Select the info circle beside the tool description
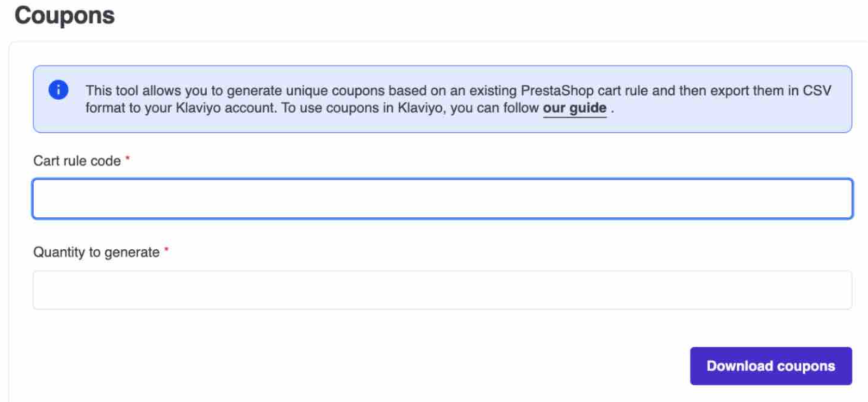The image size is (868, 402). click(x=58, y=89)
